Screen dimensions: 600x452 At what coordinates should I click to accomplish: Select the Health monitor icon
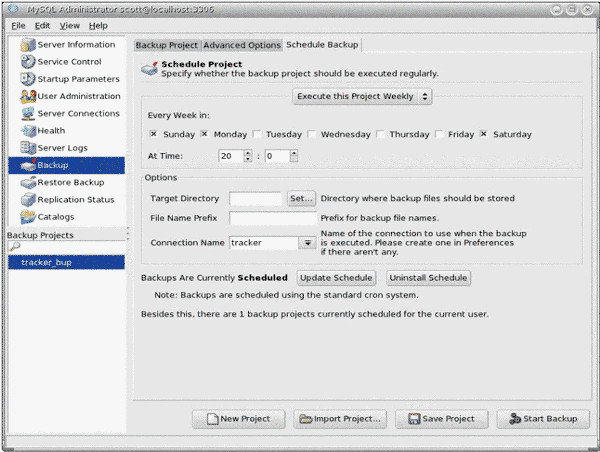pos(28,131)
